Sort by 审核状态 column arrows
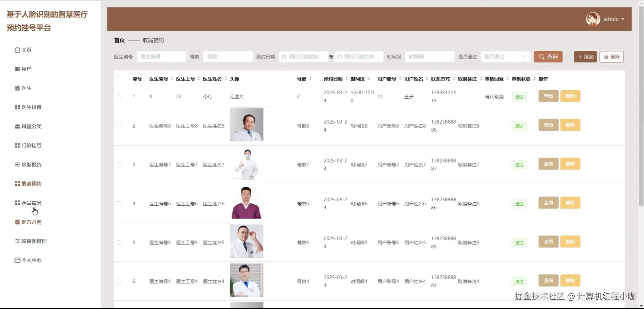This screenshot has height=309, width=644. point(535,79)
